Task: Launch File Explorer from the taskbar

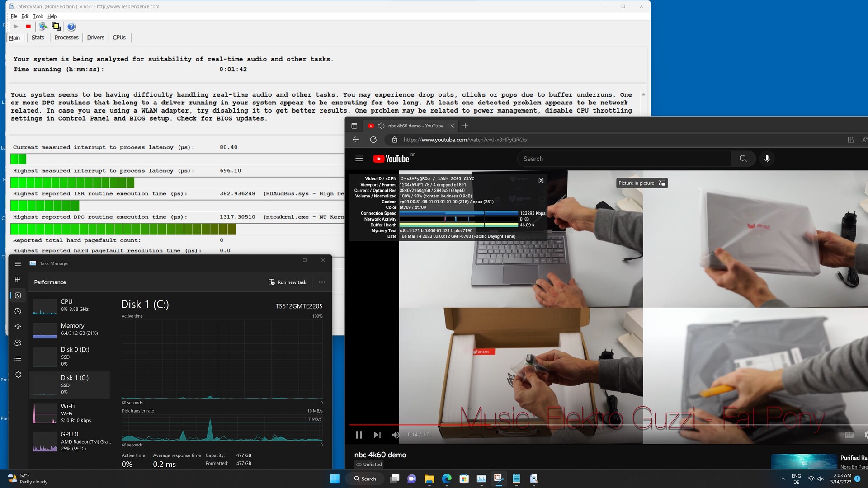Action: tap(429, 479)
